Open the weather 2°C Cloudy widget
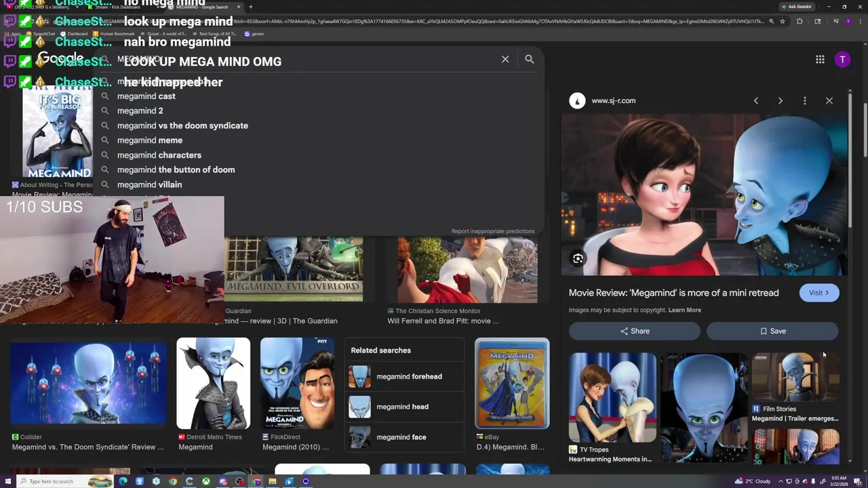868x488 pixels. (753, 481)
